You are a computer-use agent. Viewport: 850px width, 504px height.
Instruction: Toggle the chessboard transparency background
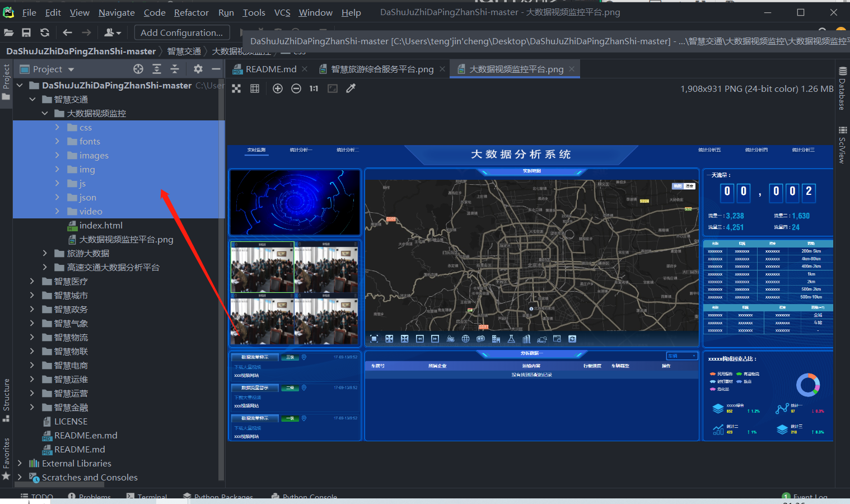[x=236, y=88]
